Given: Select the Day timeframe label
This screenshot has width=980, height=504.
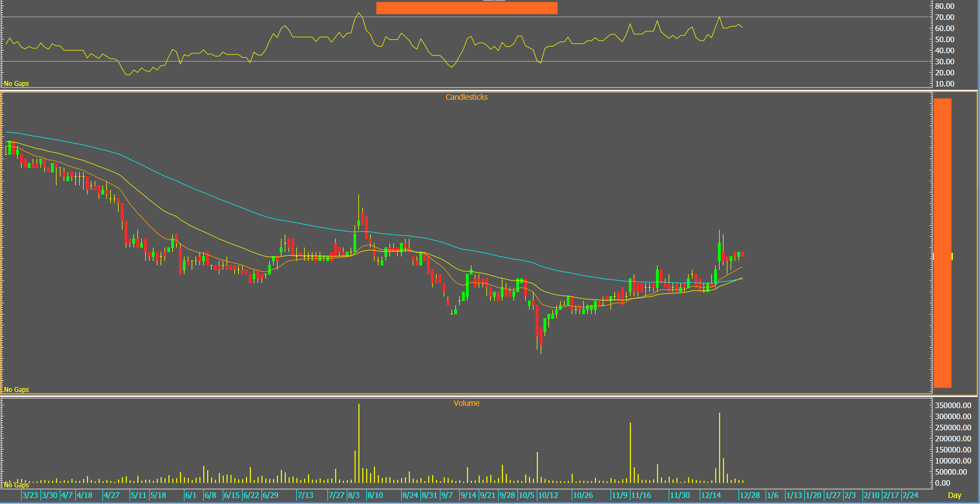Looking at the screenshot, I should pos(955,495).
